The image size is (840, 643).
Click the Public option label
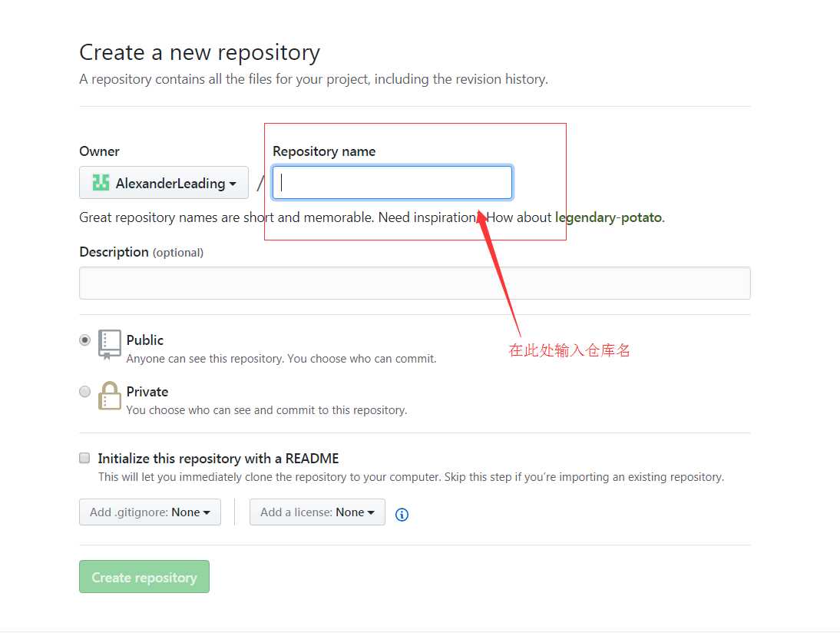point(145,340)
